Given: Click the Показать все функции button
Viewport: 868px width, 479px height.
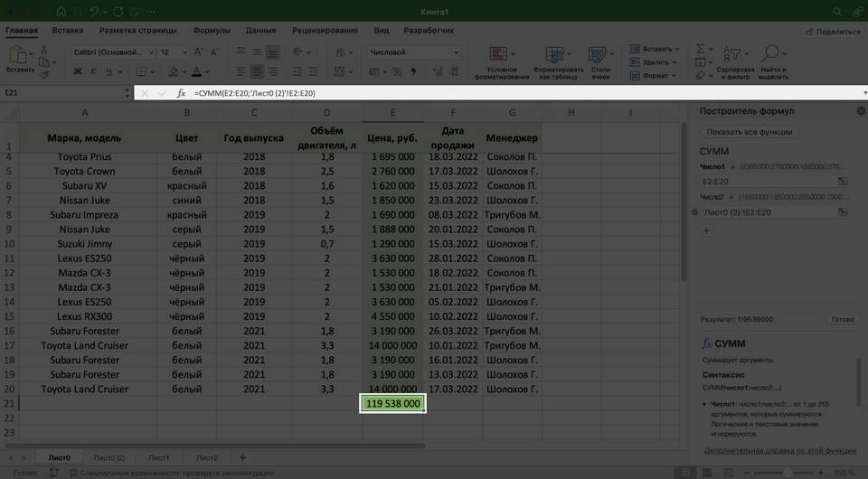Looking at the screenshot, I should [x=750, y=132].
